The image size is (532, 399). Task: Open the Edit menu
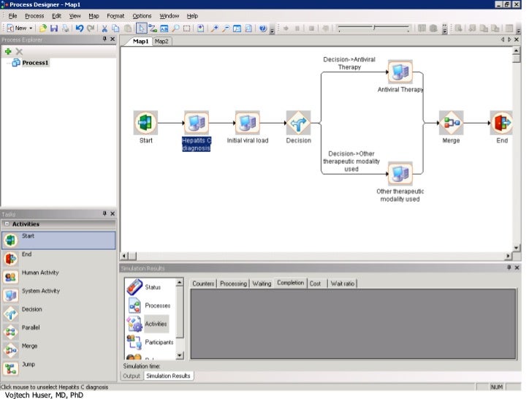[56, 16]
